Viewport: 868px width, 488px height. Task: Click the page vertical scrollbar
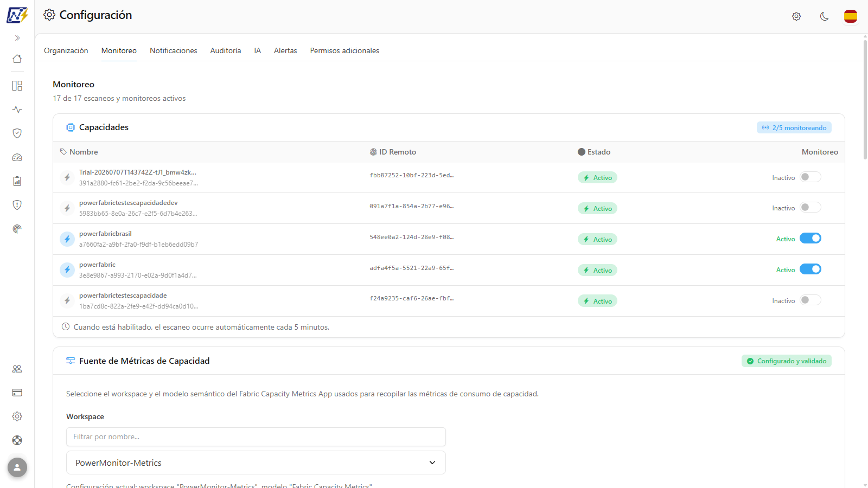click(865, 99)
